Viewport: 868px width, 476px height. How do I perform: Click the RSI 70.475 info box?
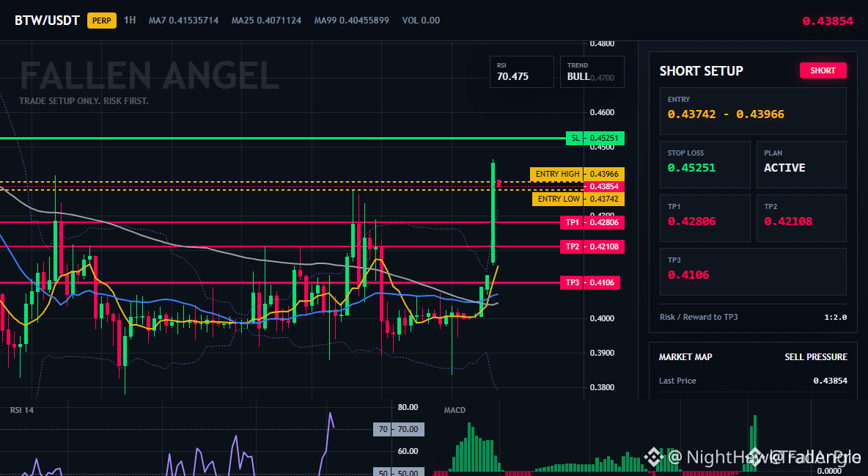click(x=521, y=71)
